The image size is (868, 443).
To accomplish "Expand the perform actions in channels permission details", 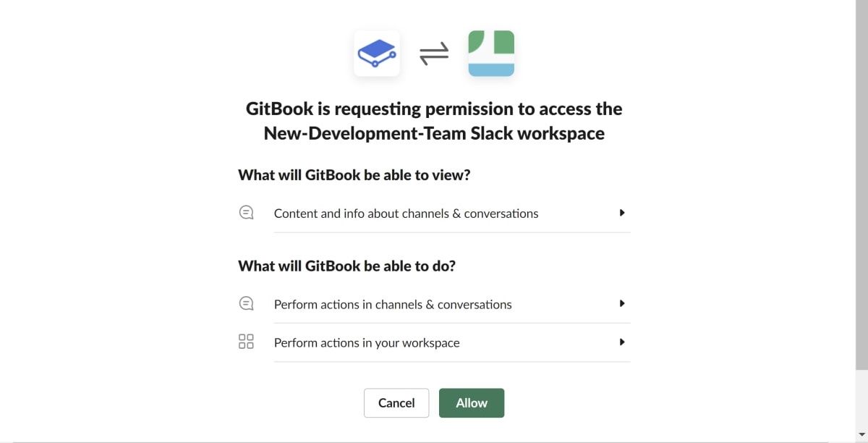I will (x=621, y=303).
